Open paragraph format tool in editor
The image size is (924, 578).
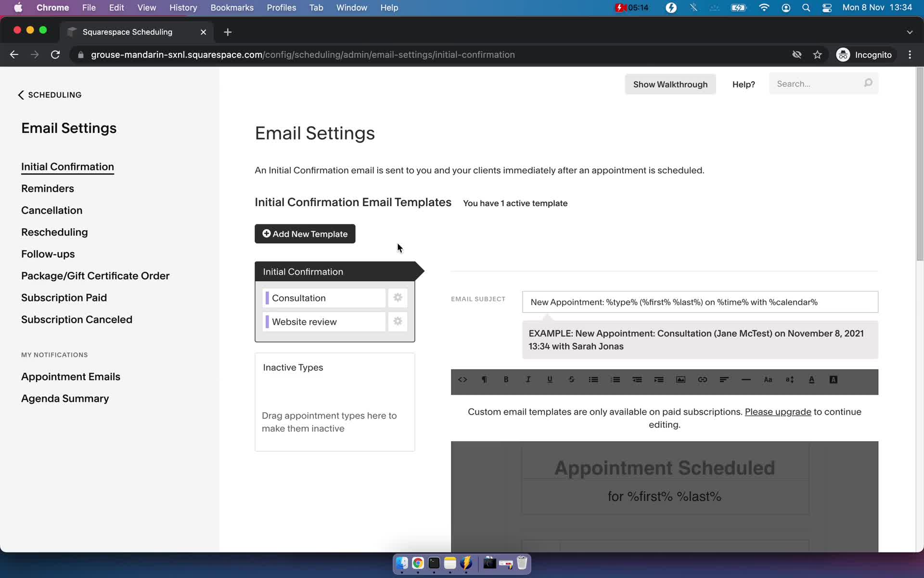[x=484, y=380]
